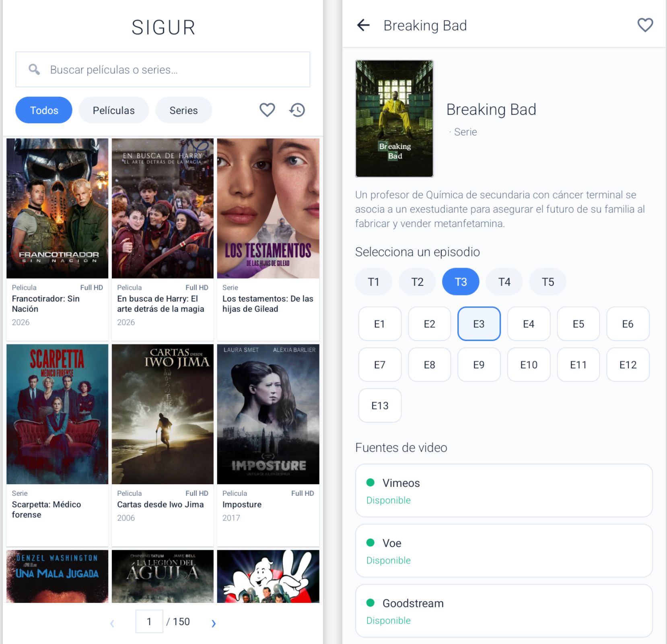Screen dimensions: 667x644
Task: Pick episode E13
Action: click(x=379, y=405)
